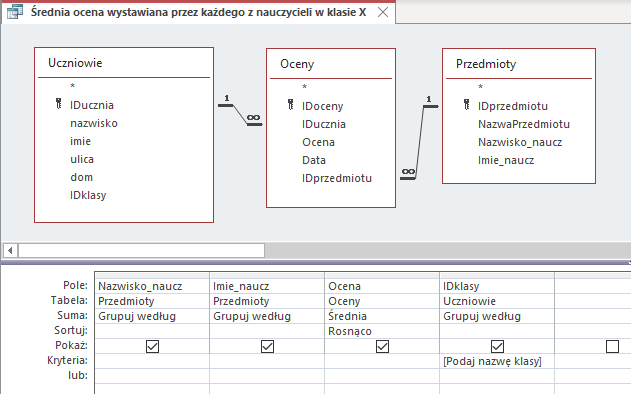Open the Pole cell containing Imie_naucz
Screen dimensions: 631x394
pyautogui.click(x=267, y=286)
